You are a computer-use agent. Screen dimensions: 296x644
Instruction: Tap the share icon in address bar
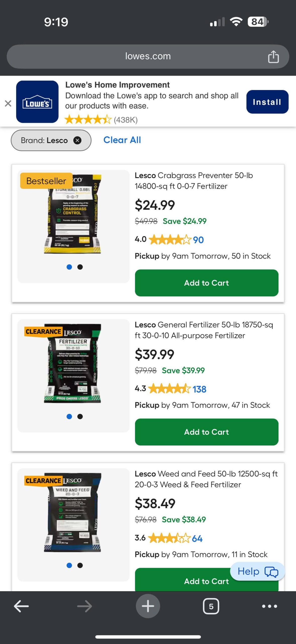point(273,56)
